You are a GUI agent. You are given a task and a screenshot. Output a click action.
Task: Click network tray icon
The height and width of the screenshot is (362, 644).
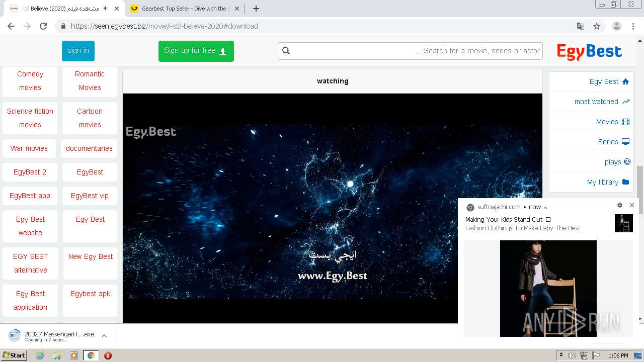click(x=584, y=355)
